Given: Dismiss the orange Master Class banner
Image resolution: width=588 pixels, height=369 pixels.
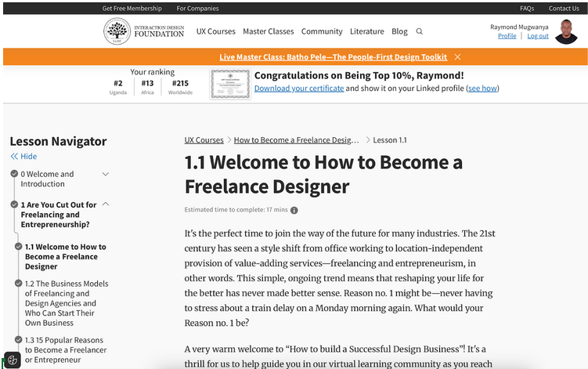Looking at the screenshot, I should point(457,57).
